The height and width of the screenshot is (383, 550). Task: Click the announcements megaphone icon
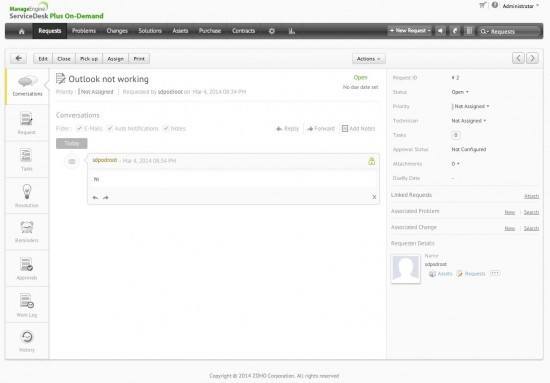click(x=440, y=31)
